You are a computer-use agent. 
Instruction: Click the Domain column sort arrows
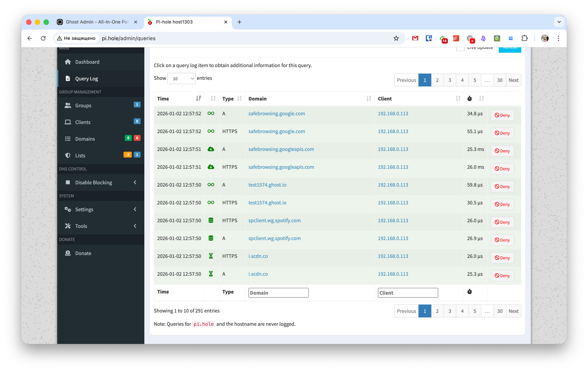pos(369,99)
